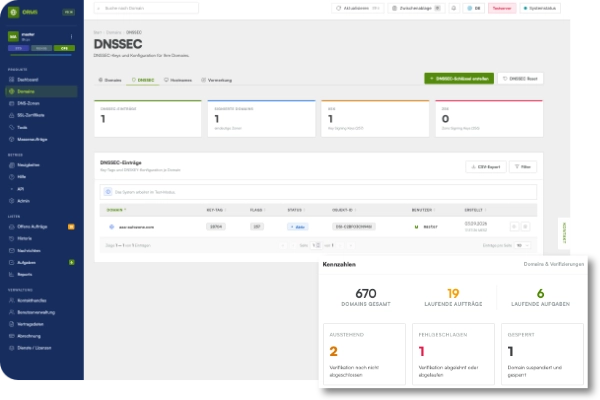The height and width of the screenshot is (400, 600).
Task: Click the CSV-Export button
Action: tap(486, 167)
